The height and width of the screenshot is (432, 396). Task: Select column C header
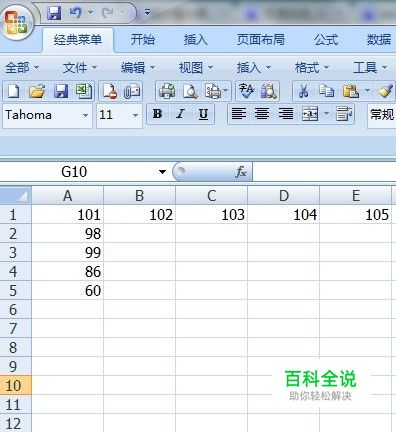click(x=212, y=196)
